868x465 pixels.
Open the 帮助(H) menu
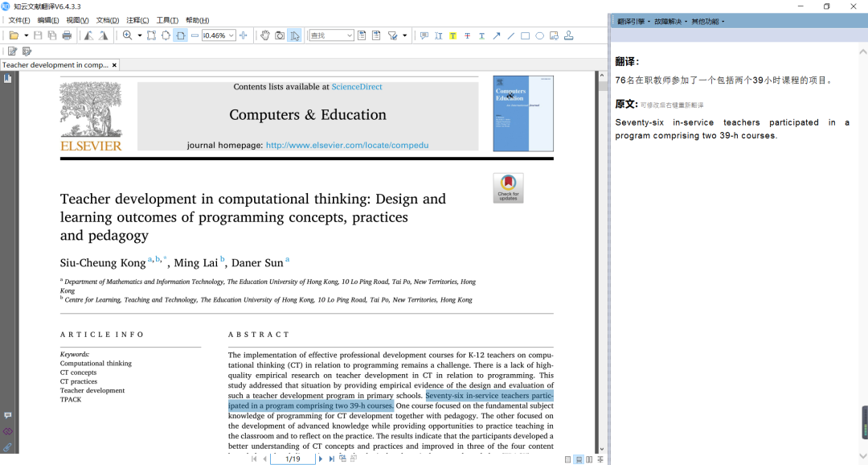point(197,20)
